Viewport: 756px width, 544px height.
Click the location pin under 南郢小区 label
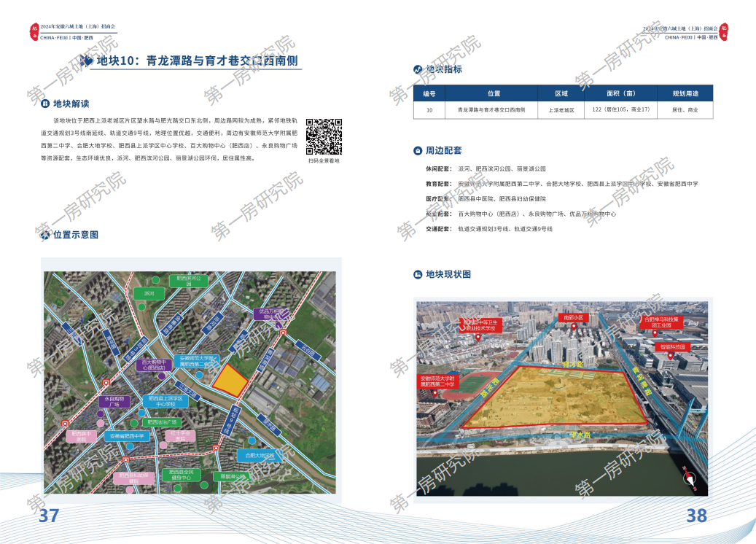[x=575, y=327]
